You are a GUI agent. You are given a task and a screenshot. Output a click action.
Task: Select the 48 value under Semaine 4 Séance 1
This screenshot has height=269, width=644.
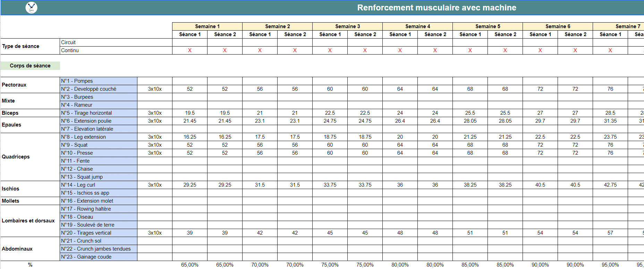pos(400,233)
